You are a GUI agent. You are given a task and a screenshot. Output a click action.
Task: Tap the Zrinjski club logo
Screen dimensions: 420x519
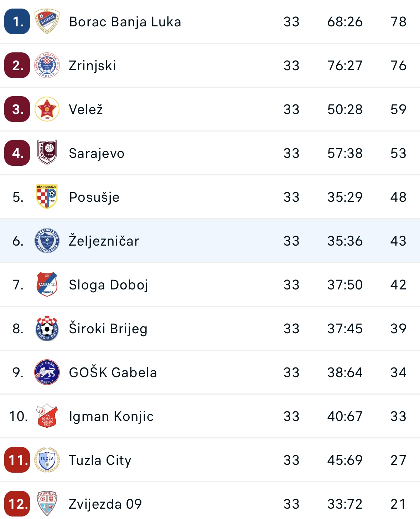pyautogui.click(x=47, y=66)
